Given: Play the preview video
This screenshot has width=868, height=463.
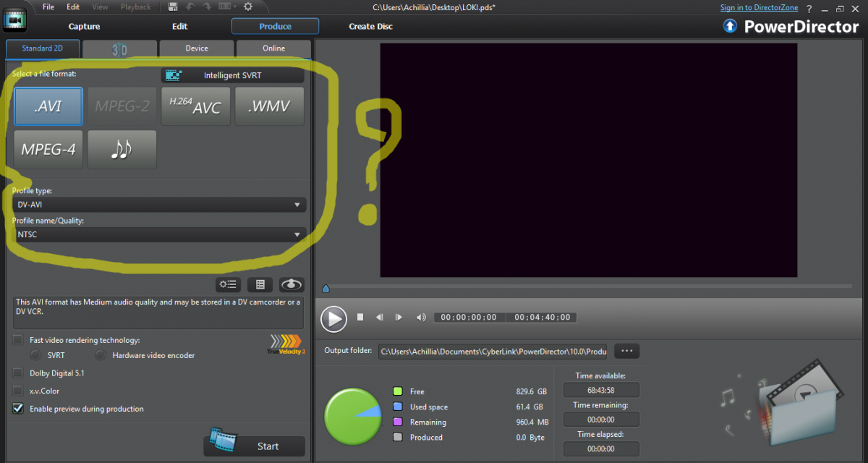Looking at the screenshot, I should point(333,318).
